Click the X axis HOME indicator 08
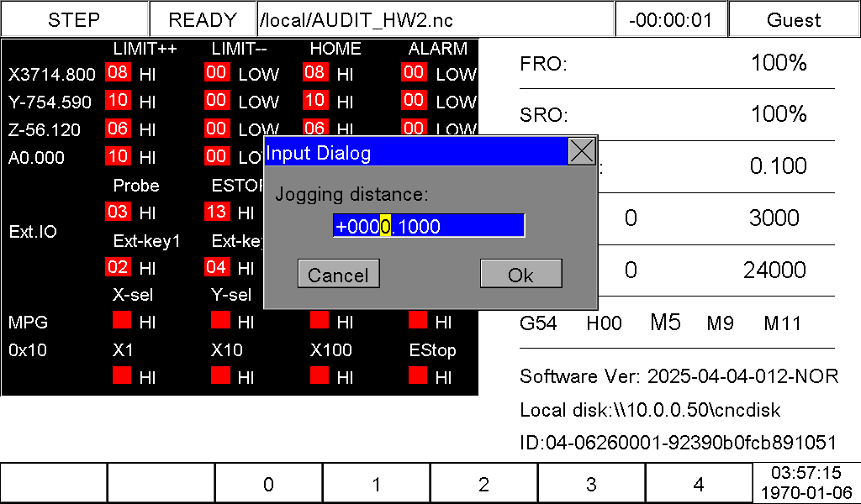 pos(315,72)
